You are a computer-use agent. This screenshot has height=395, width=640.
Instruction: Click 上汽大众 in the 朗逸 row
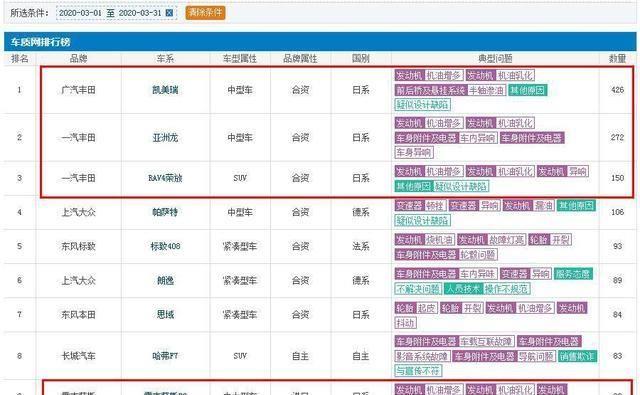[78, 280]
